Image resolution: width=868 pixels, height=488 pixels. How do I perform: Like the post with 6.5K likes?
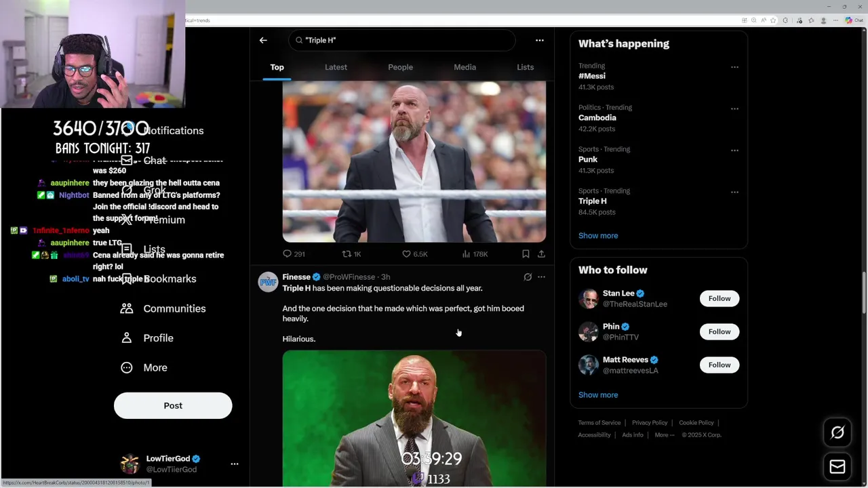click(x=414, y=253)
